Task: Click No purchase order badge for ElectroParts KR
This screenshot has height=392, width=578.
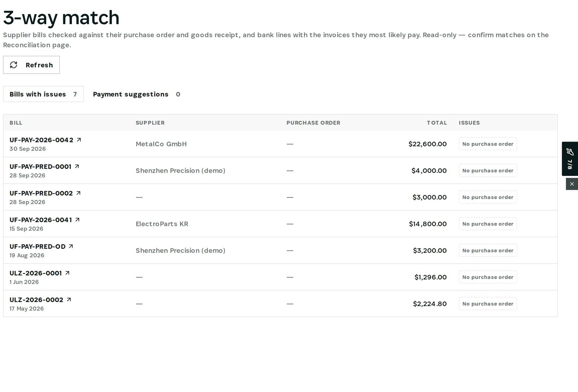Action: coord(488,224)
